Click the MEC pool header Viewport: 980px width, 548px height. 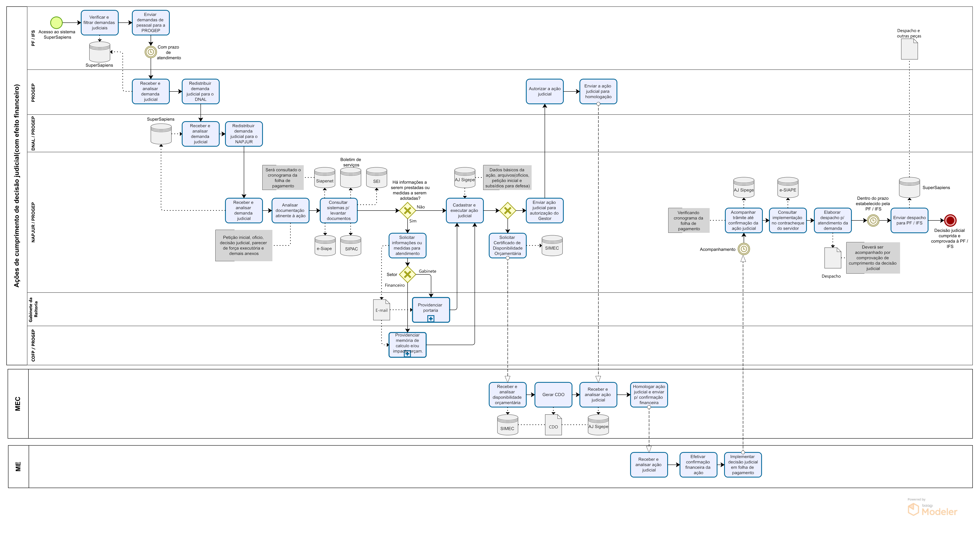pyautogui.click(x=18, y=404)
